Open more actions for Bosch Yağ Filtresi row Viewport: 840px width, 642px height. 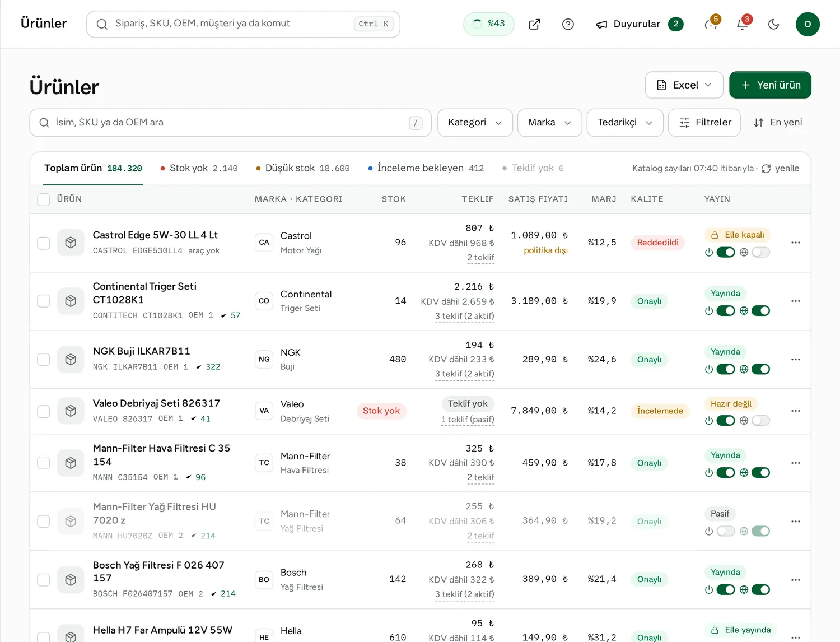click(x=796, y=579)
